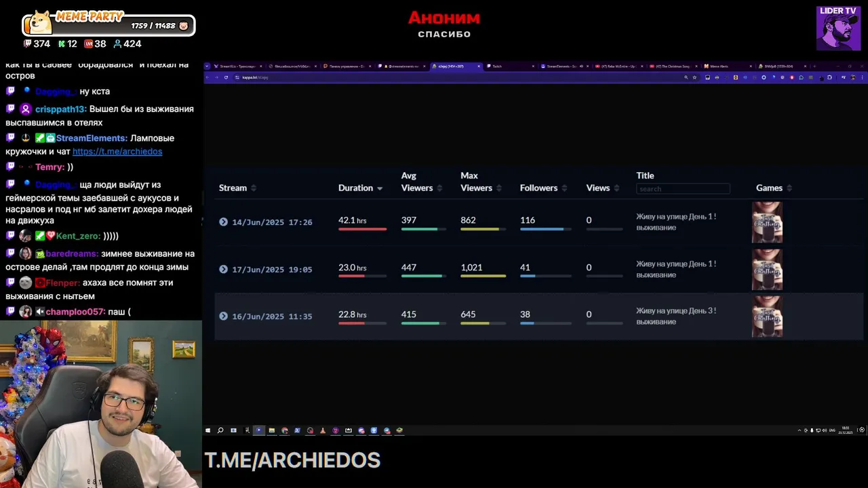
Task: Sort by Max Viewers column arrows
Action: pos(499,188)
